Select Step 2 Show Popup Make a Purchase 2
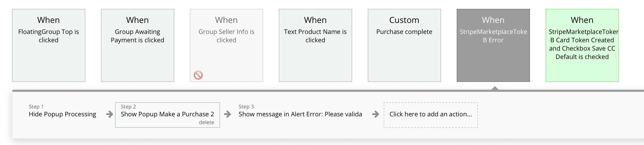644x145 pixels. pyautogui.click(x=167, y=114)
